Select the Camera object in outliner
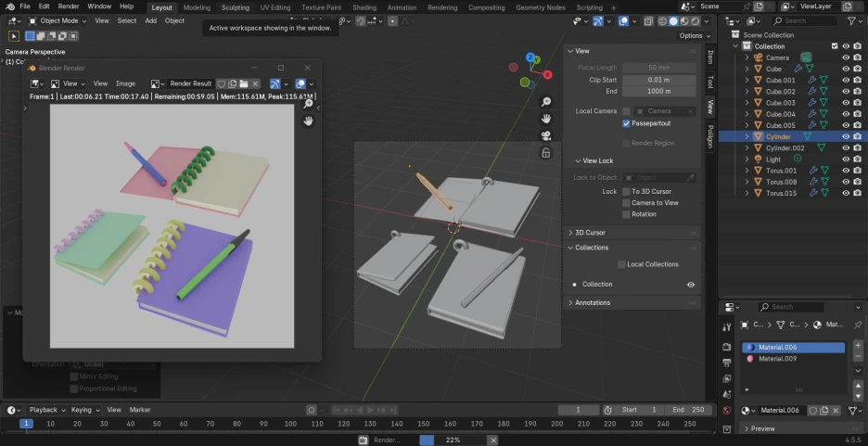 pos(777,57)
